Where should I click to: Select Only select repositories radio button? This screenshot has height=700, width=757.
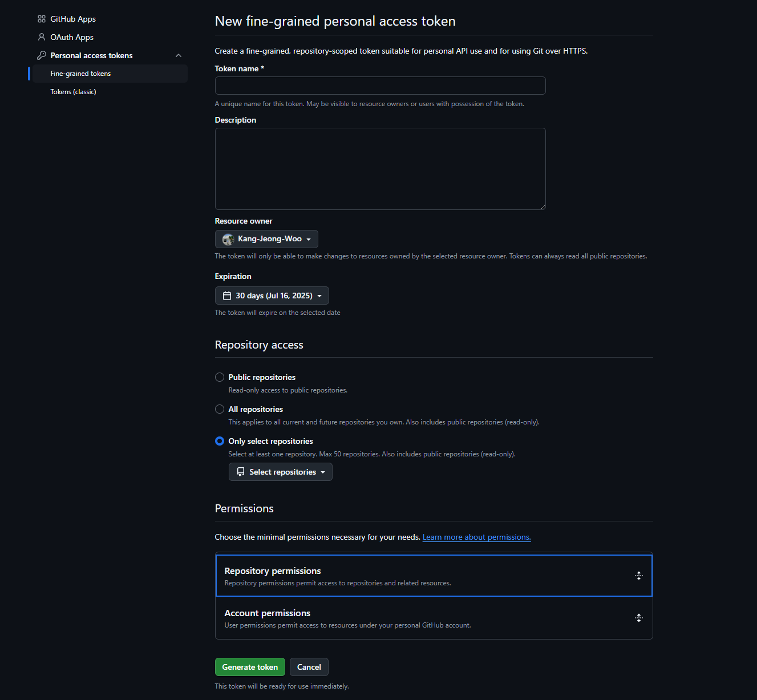click(220, 441)
